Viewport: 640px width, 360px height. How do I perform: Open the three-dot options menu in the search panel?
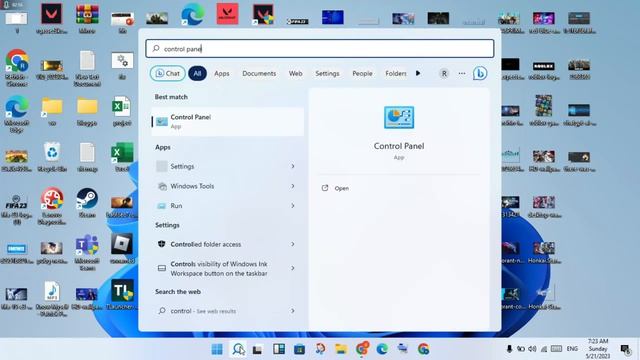coord(462,73)
